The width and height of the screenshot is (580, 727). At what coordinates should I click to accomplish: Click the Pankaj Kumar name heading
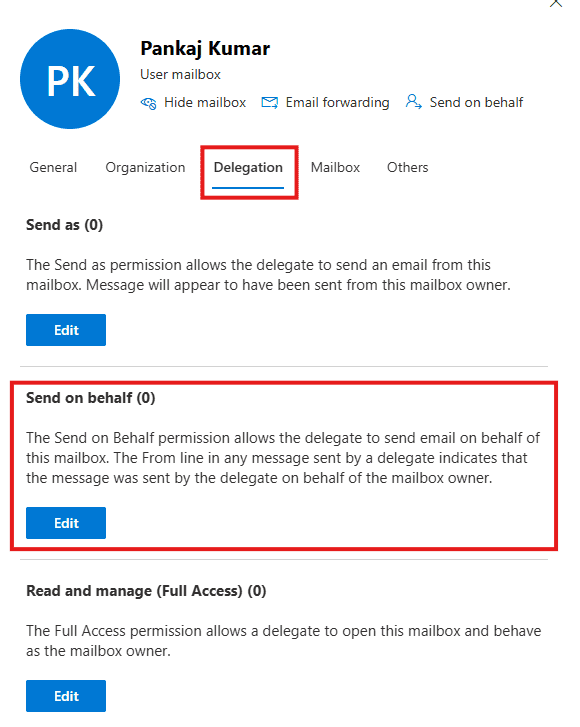205,49
